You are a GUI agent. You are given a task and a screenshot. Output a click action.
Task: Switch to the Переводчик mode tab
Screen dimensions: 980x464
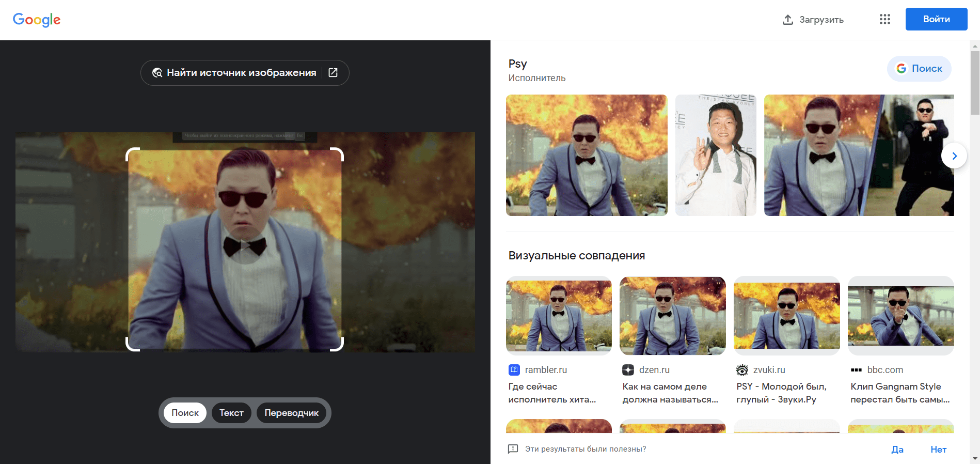pos(291,413)
